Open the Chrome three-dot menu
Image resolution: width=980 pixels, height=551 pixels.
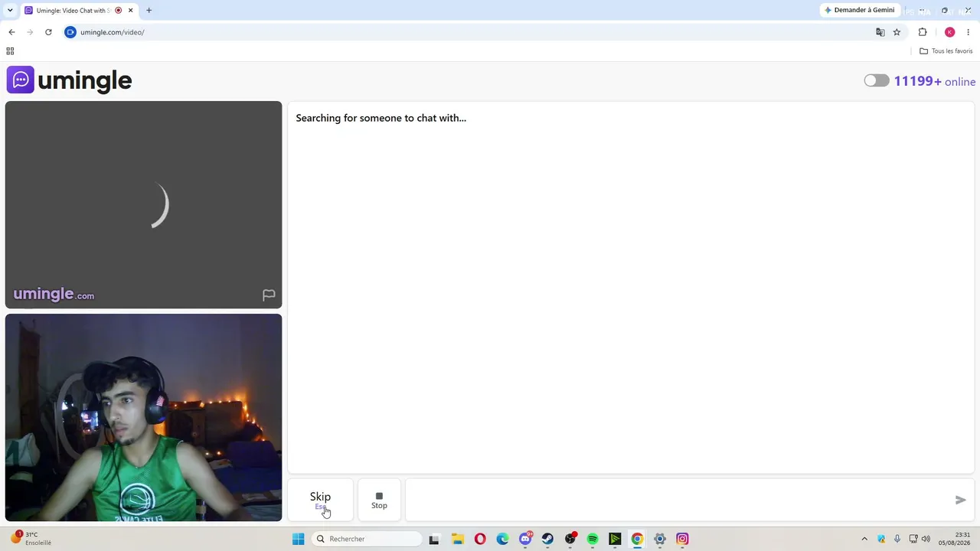[968, 32]
